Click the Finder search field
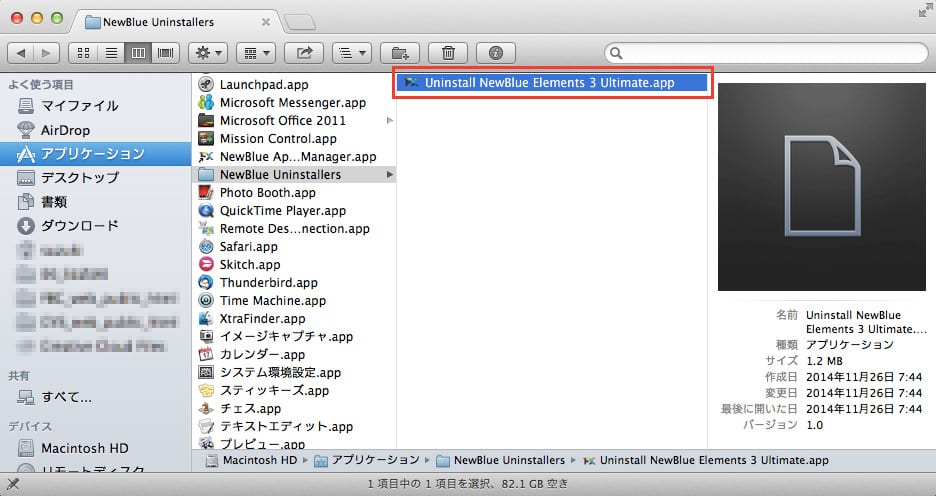Viewport: 936px width, 496px height. point(766,53)
